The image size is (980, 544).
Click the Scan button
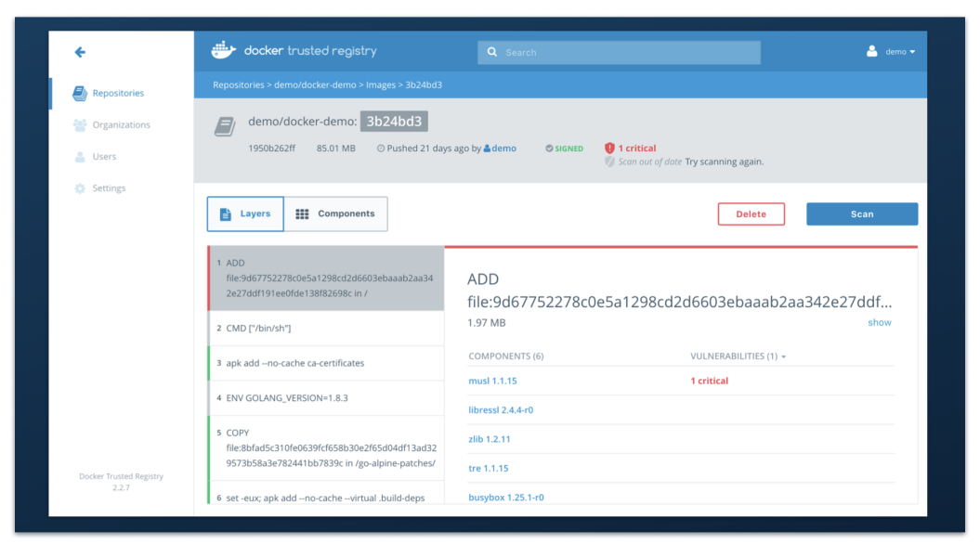[862, 214]
